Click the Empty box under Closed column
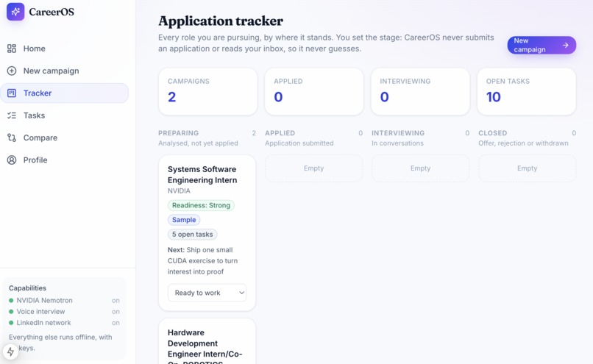Viewport: 593px width, 364px height. [527, 168]
